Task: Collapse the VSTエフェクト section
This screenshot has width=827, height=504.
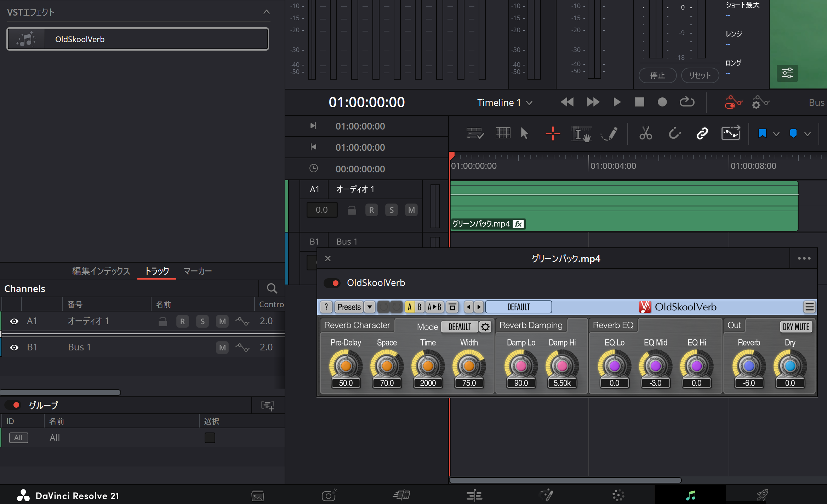Action: click(x=267, y=12)
